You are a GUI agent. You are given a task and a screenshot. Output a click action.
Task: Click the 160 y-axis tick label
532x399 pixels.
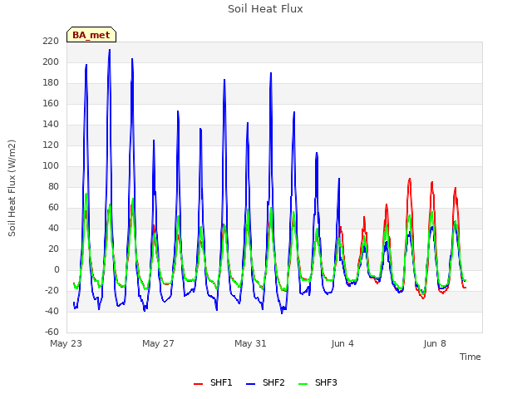[x=51, y=103]
